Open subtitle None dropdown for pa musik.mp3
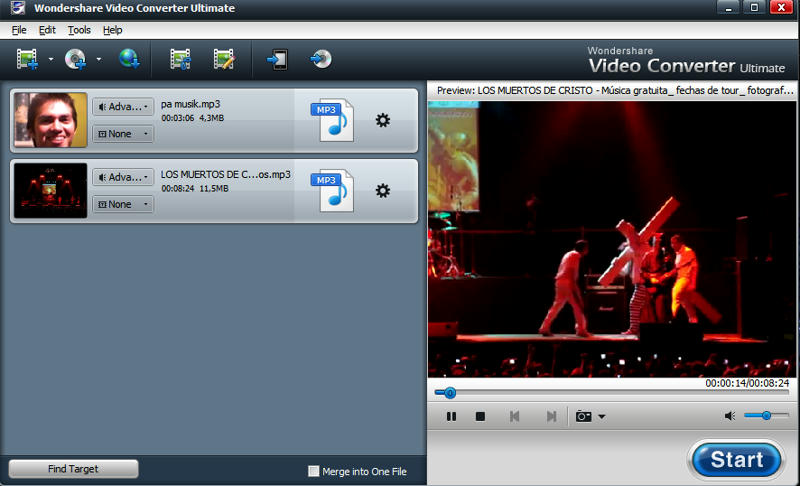Image resolution: width=800 pixels, height=486 pixels. point(123,134)
